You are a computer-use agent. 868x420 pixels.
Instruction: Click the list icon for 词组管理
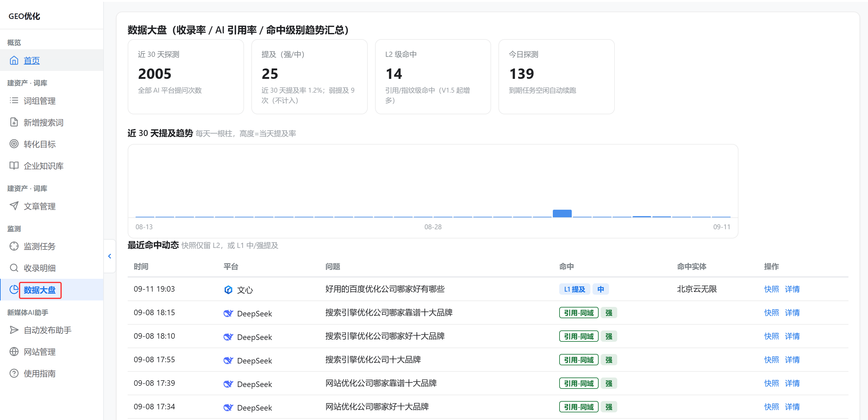pos(14,101)
